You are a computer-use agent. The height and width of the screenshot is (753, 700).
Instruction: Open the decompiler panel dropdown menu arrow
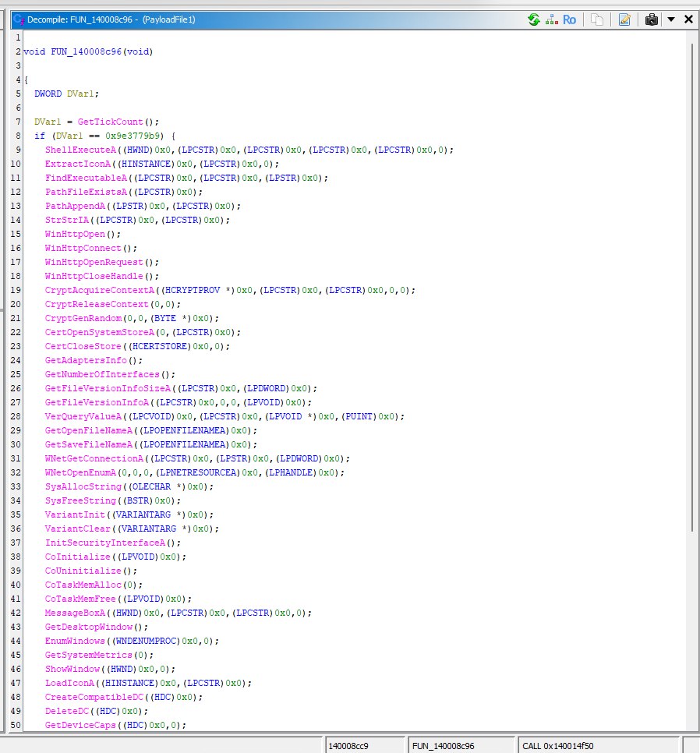point(671,19)
